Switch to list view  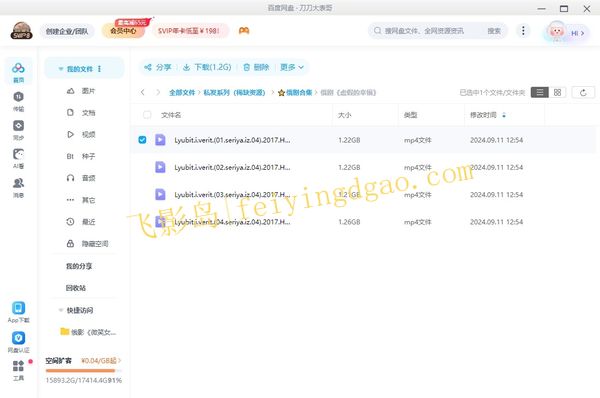(x=540, y=92)
